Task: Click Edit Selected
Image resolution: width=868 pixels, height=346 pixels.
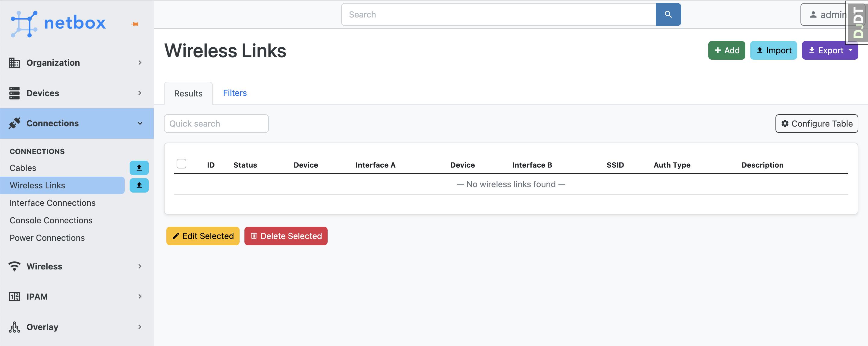Action: 203,236
